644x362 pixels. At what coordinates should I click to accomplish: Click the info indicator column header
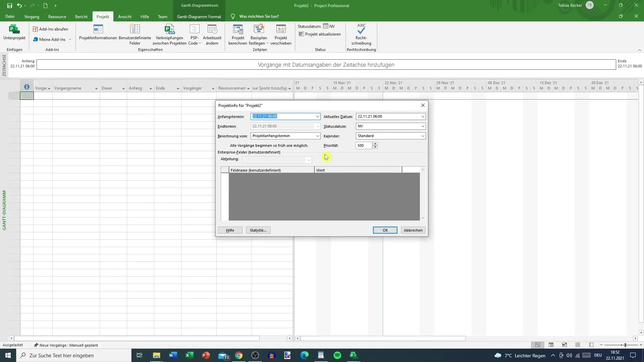(27, 87)
